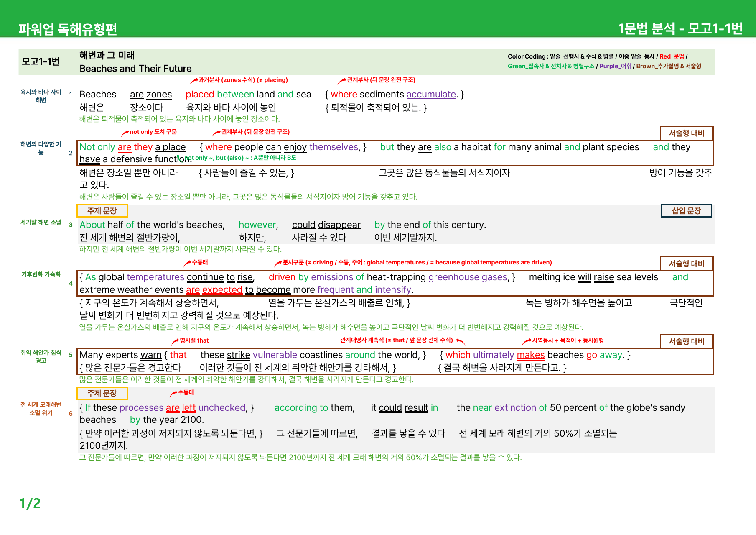Click the header text '1문법 분석 - 모고1-1번'
This screenshot has height=535, width=756.
[680, 28]
